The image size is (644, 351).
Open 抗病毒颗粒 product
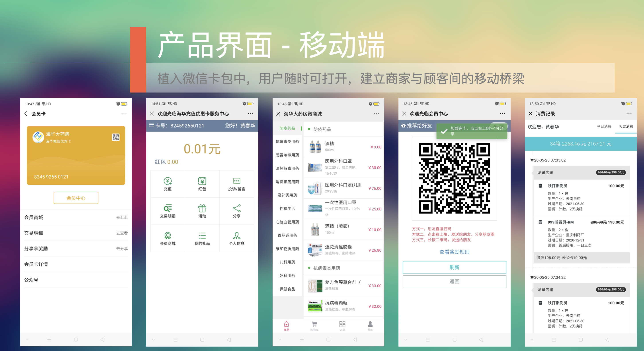pos(343,306)
